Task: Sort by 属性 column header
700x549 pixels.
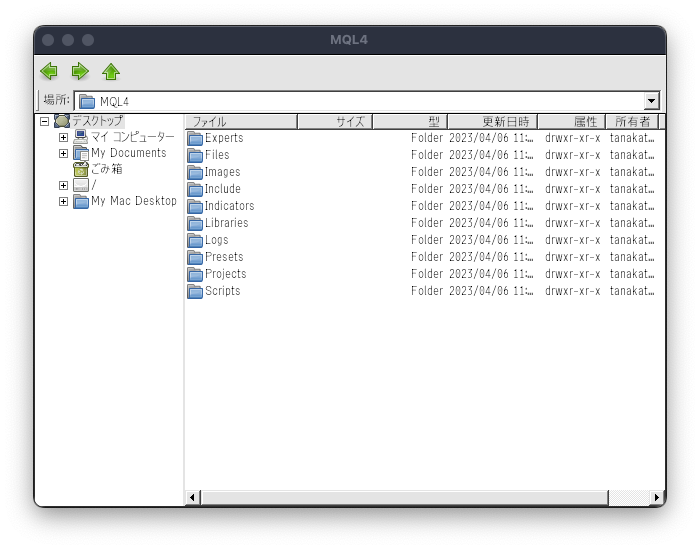Action: pyautogui.click(x=571, y=121)
